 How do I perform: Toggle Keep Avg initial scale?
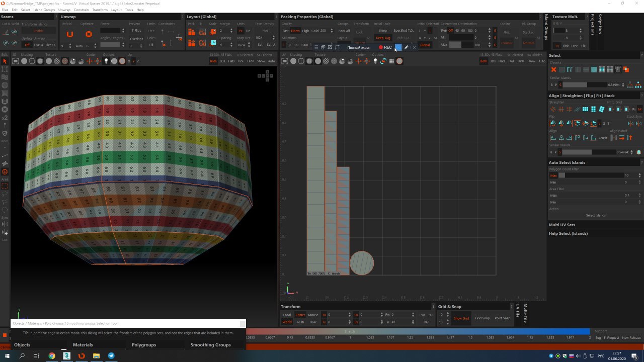point(383,38)
